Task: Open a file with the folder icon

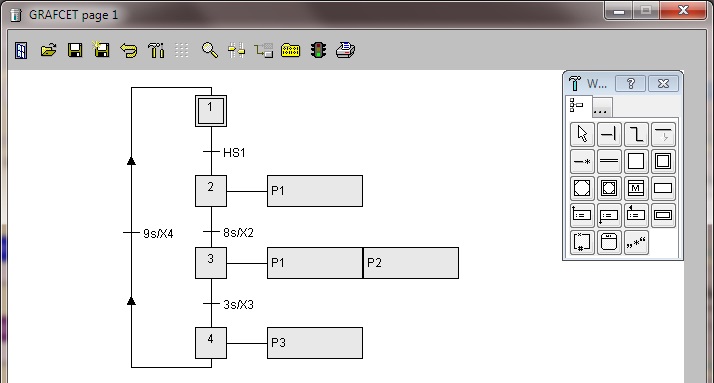Action: click(48, 50)
